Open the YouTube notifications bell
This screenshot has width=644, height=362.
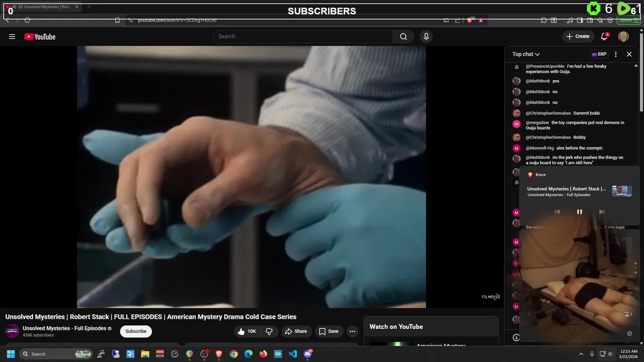tap(604, 36)
